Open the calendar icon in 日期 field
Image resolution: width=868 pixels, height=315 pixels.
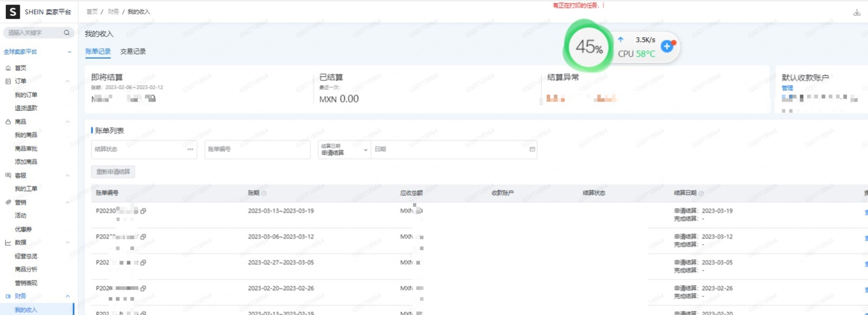coord(532,149)
